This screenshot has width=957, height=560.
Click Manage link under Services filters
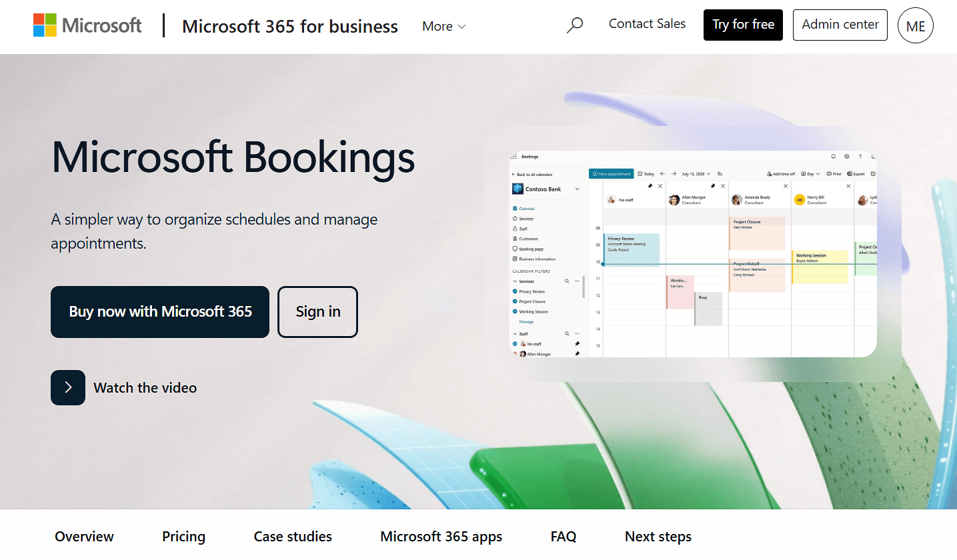click(526, 321)
